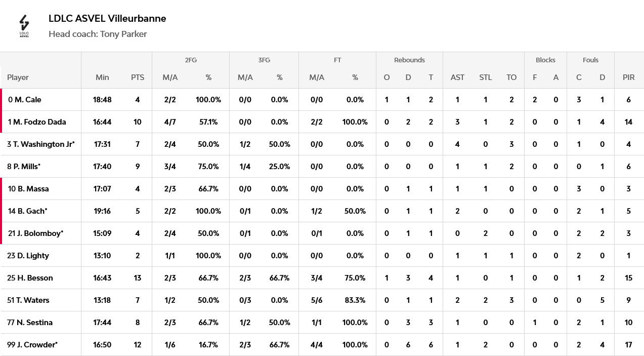This screenshot has height=356, width=644.
Task: Open LDLC ASVEL Villeurbanne team title
Action: coord(107,18)
